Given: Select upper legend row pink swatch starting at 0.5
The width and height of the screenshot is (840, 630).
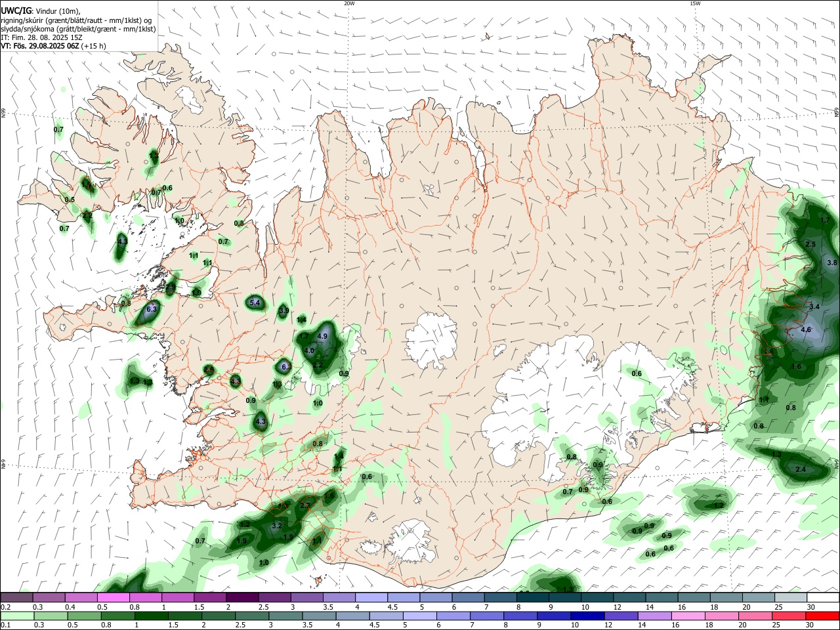Looking at the screenshot, I should [x=113, y=597].
